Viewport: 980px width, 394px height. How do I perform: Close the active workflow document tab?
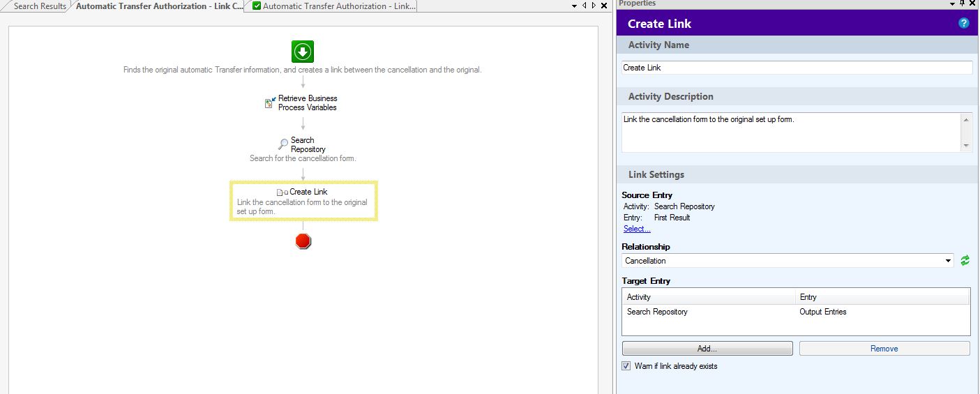[603, 6]
